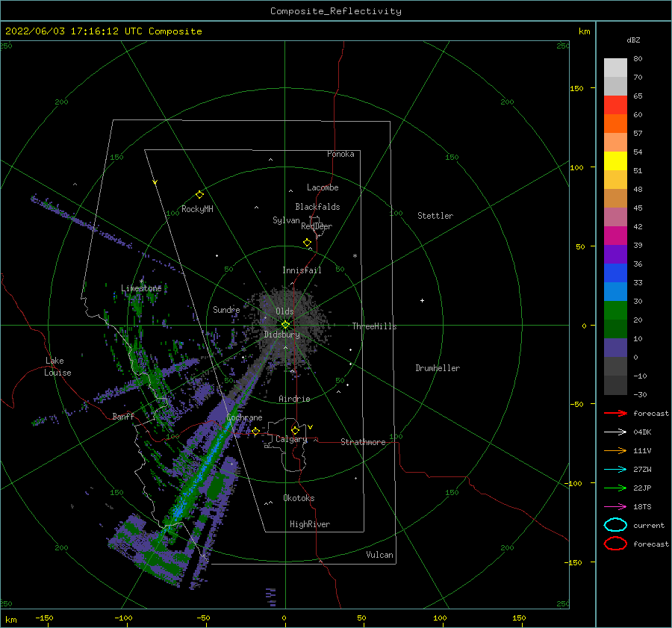
Task: Click the yellow diamond marker below RedDeer
Action: [x=308, y=243]
